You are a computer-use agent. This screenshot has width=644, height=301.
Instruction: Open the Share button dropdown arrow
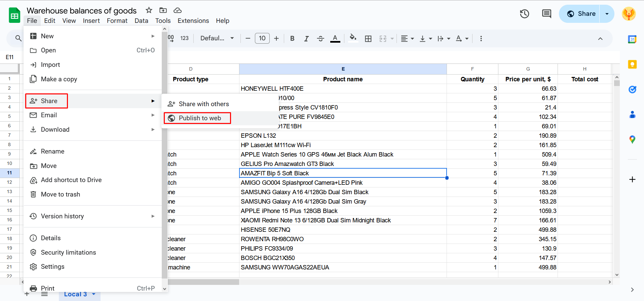[607, 14]
